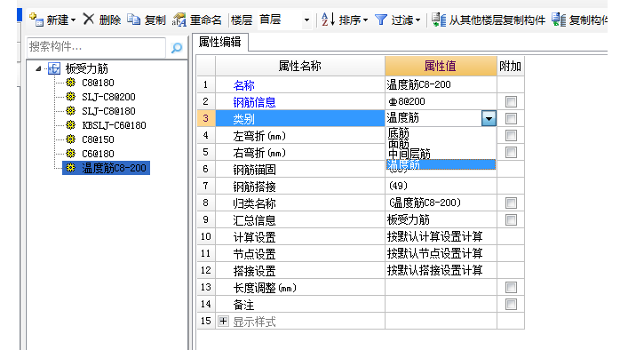Click the 搜索构件 search input field
Image resolution: width=644 pixels, height=350 pixels.
tap(96, 47)
